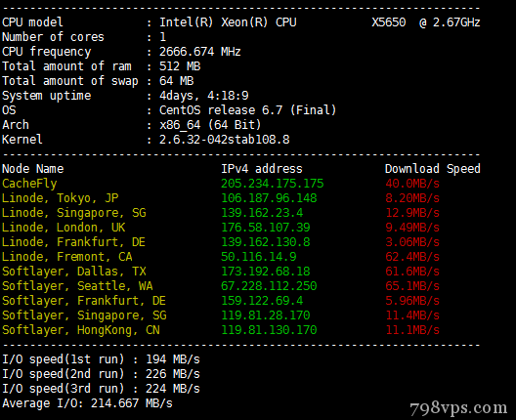
Task: Select IP address 205.234.175.175
Action: (272, 184)
